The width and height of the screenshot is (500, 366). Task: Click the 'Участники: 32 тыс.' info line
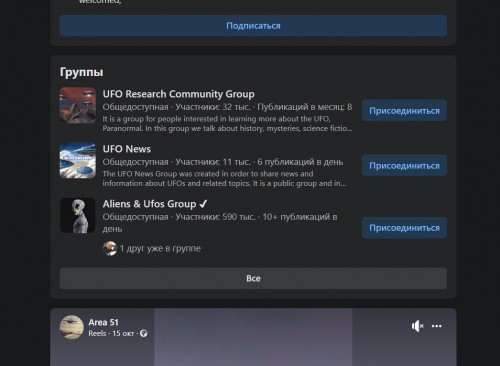click(213, 107)
